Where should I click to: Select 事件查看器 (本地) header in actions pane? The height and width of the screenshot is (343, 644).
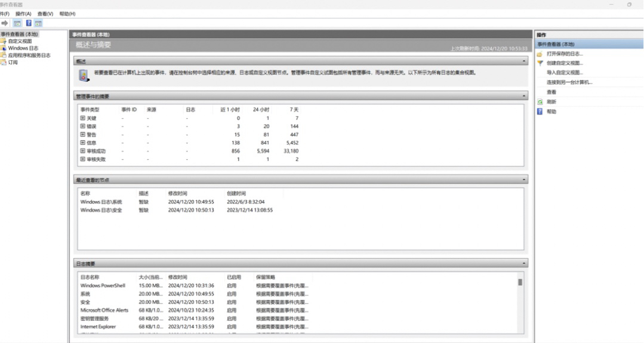click(x=589, y=44)
